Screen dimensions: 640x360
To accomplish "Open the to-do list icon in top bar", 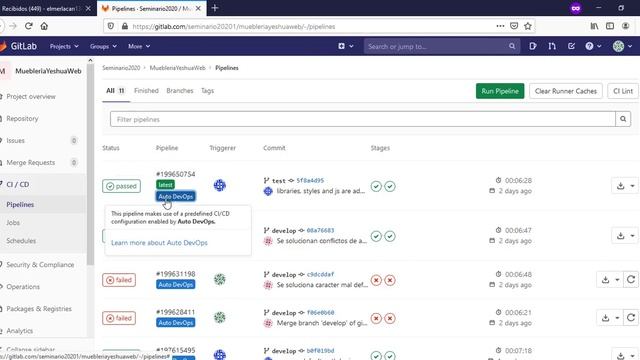I will point(571,46).
